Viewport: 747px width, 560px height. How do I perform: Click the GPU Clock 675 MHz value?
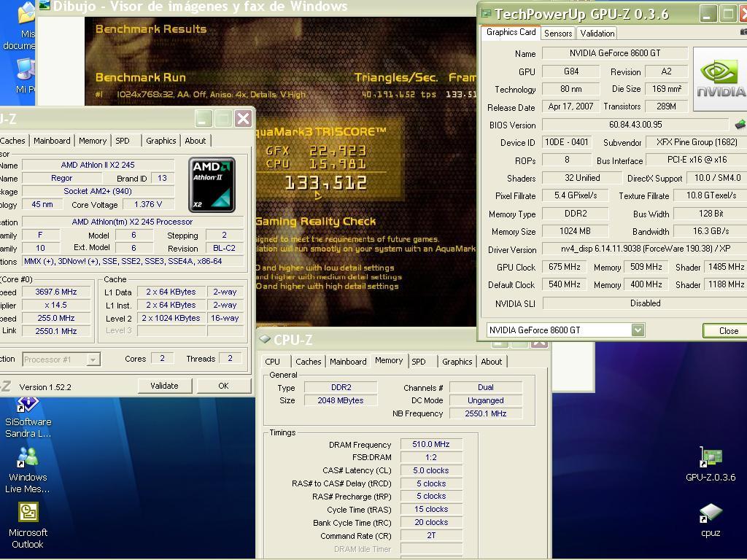point(564,267)
